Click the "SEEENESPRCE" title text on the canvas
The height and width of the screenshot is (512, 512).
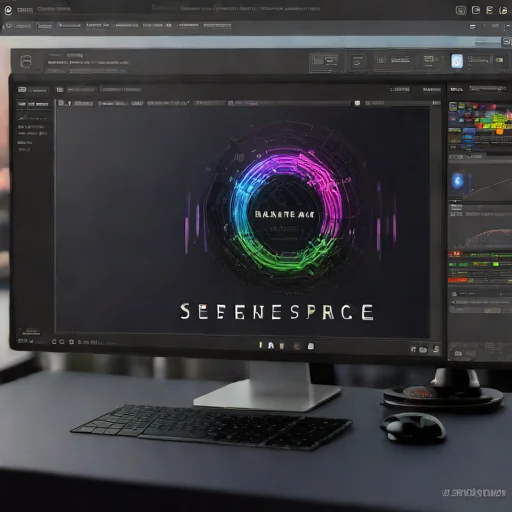[277, 312]
